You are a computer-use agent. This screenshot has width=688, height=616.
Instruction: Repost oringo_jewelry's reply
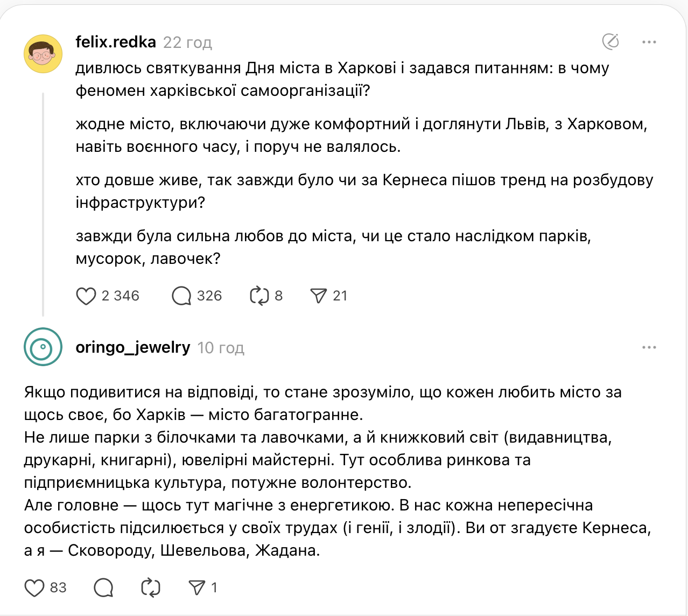[x=151, y=587]
